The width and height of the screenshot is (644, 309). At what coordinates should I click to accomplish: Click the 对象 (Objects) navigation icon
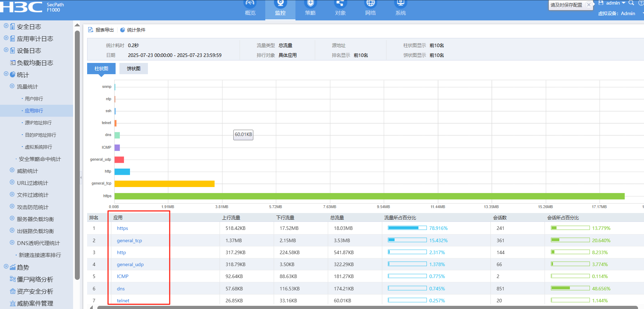coord(340,4)
